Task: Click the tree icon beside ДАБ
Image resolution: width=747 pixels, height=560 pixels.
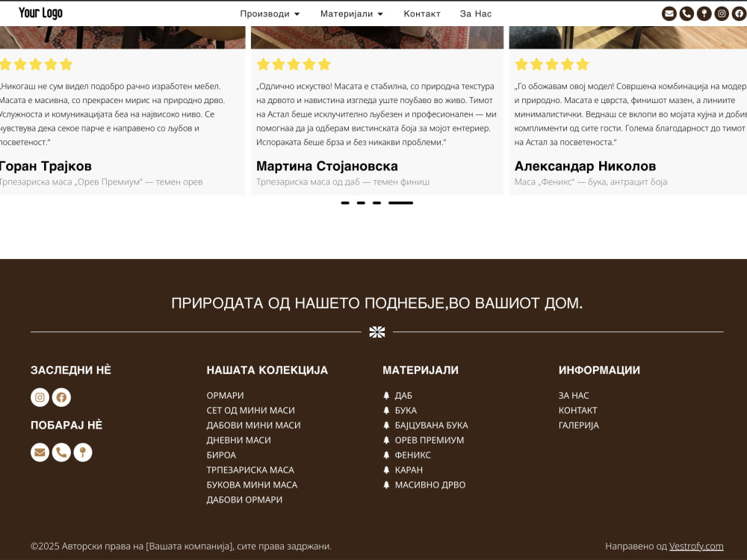Action: coord(386,395)
